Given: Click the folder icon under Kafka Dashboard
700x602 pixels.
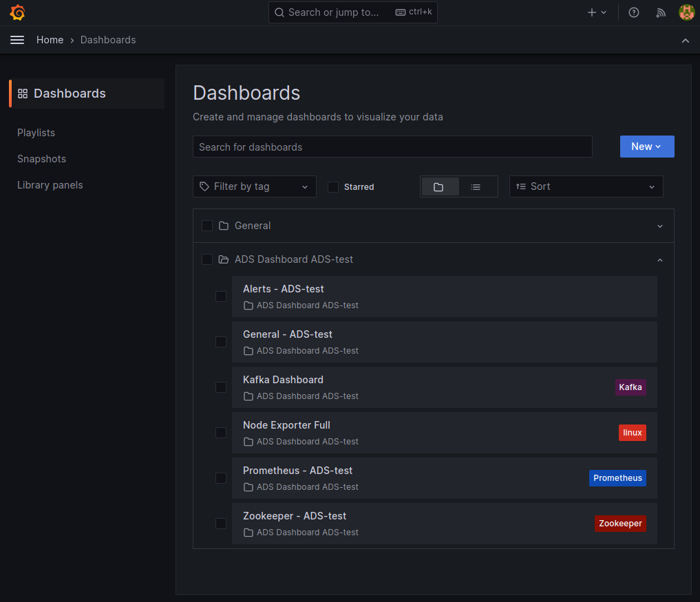Looking at the screenshot, I should 248,396.
